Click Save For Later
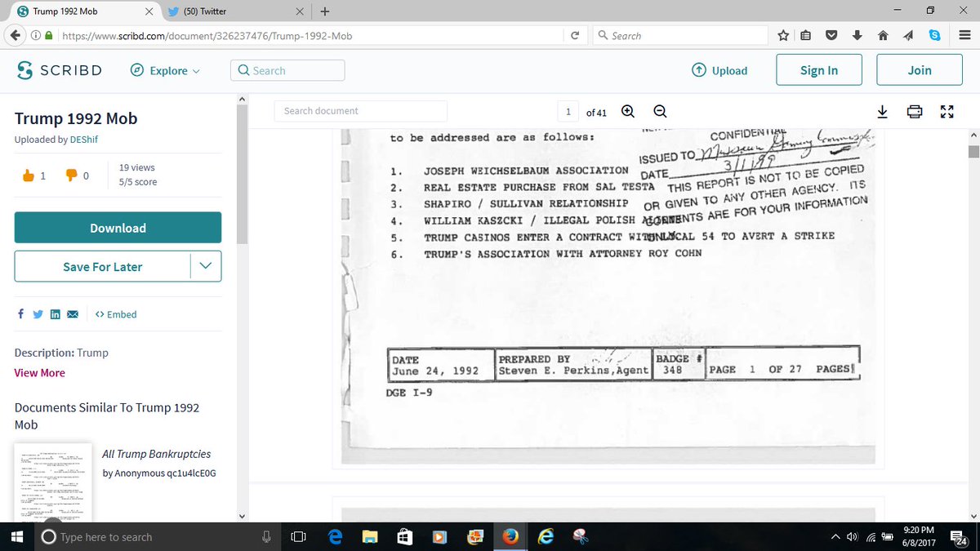 [x=103, y=266]
